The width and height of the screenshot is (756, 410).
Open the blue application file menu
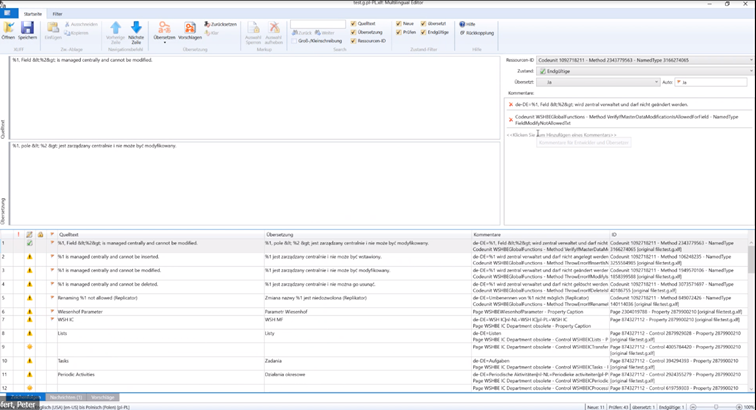8,14
